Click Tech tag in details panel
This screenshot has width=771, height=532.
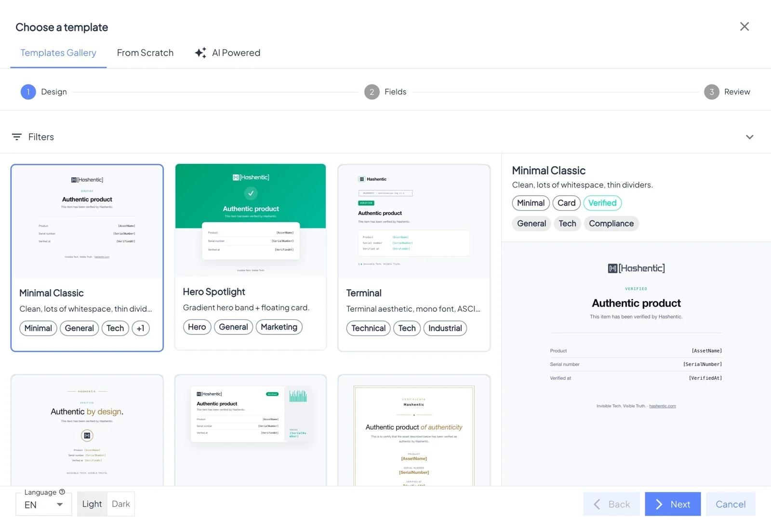(x=568, y=224)
